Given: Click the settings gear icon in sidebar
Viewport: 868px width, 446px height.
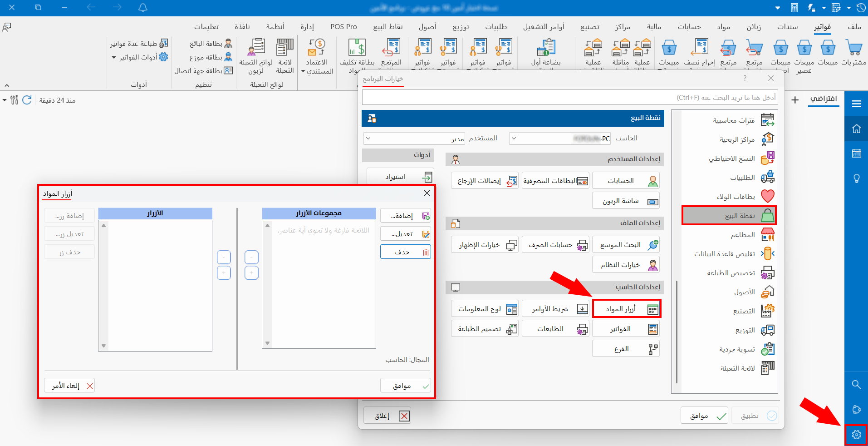Looking at the screenshot, I should pyautogui.click(x=856, y=435).
